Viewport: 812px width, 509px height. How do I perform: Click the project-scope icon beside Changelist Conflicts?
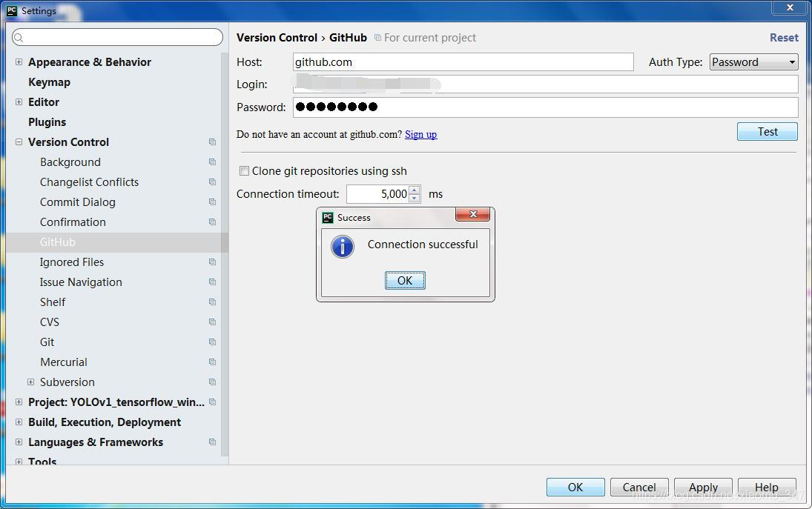point(212,182)
